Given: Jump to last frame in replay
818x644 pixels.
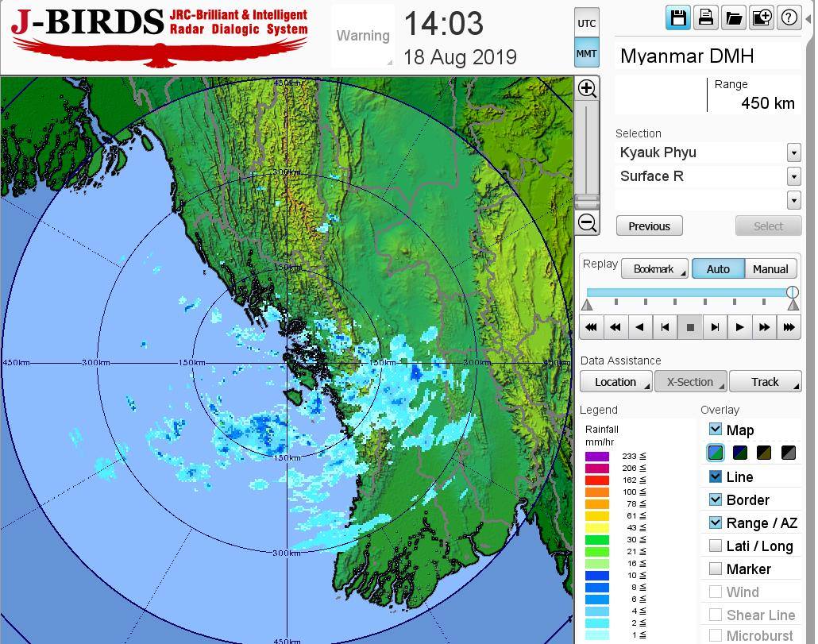Looking at the screenshot, I should (x=789, y=327).
